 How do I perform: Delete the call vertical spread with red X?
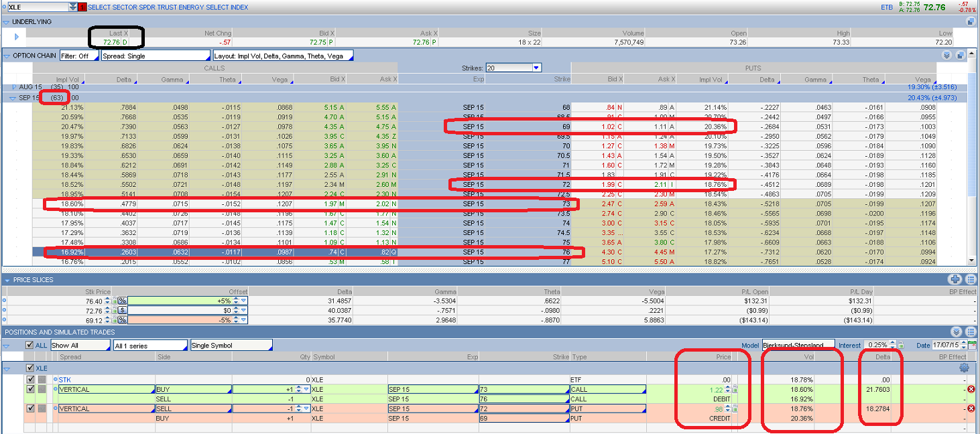pyautogui.click(x=971, y=389)
